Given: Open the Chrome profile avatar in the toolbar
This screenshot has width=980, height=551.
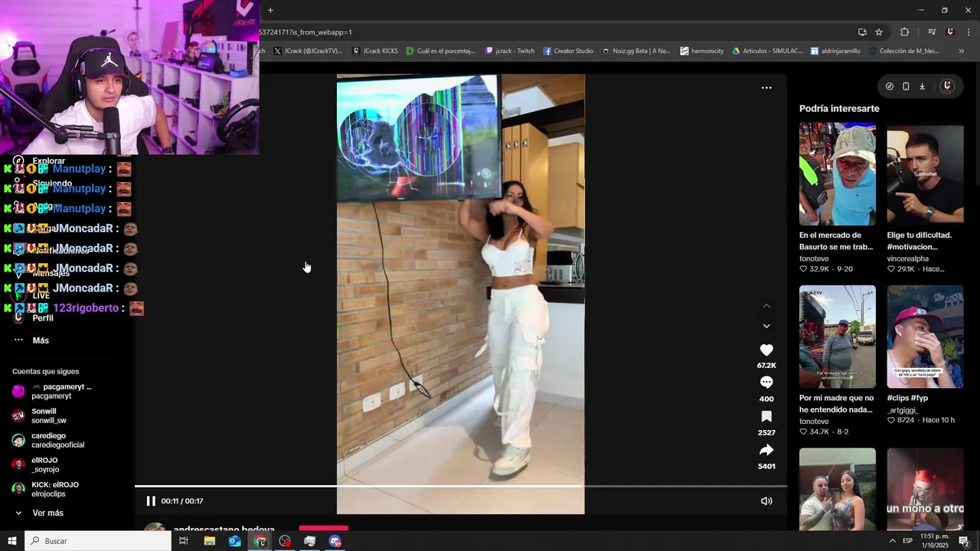Looking at the screenshot, I should [950, 32].
